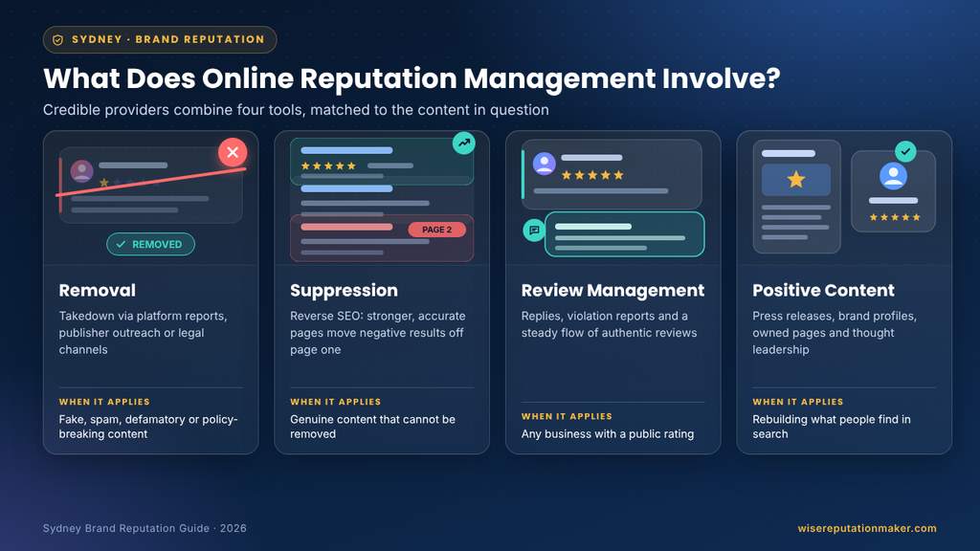
Task: Click the Removal card title
Action: tap(98, 291)
